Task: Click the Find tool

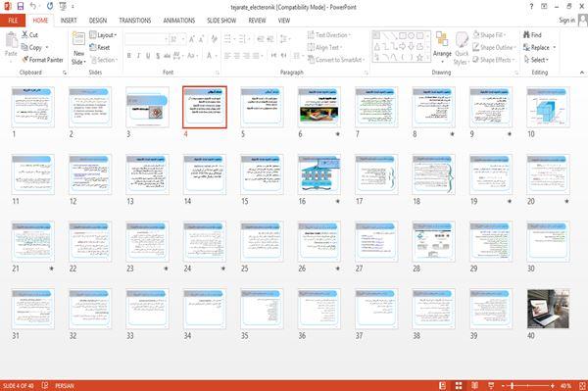Action: coord(532,35)
